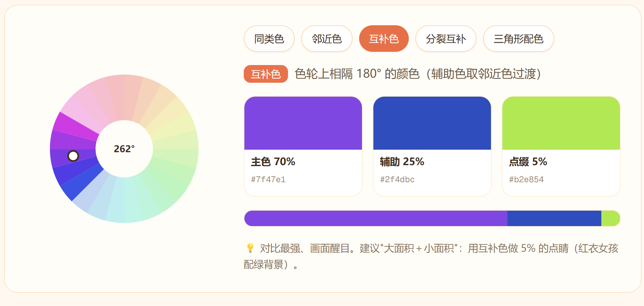Image resolution: width=644 pixels, height=306 pixels.
Task: Click the lime green accent swatch #b2e854
Action: click(x=561, y=123)
